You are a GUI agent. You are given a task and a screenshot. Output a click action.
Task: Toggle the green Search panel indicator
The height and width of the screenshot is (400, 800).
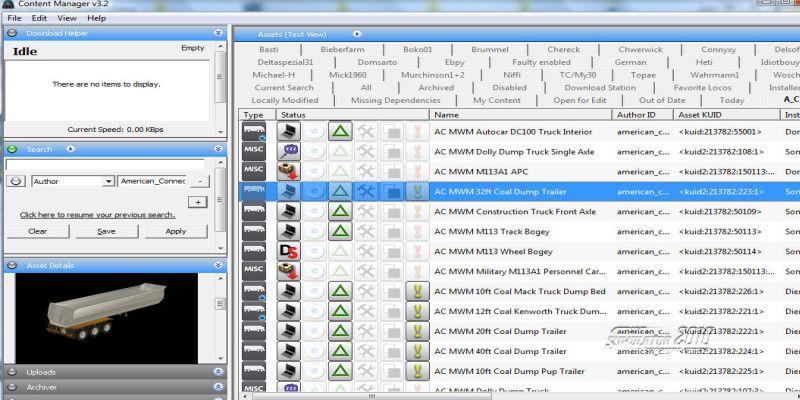click(12, 149)
